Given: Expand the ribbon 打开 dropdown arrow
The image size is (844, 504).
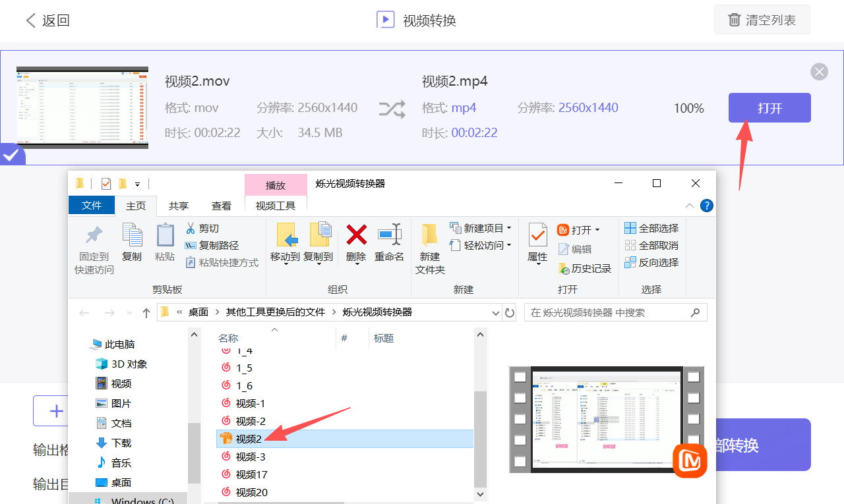Looking at the screenshot, I should click(597, 230).
